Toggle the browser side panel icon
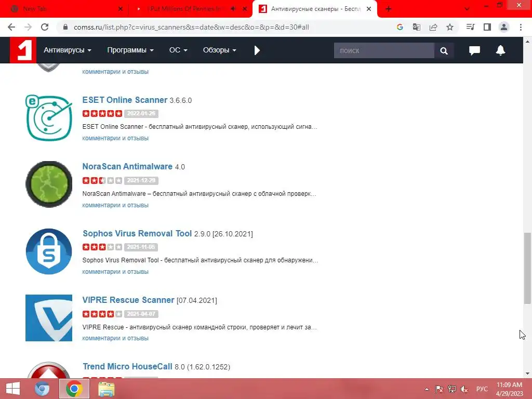The height and width of the screenshot is (399, 532). point(487,27)
